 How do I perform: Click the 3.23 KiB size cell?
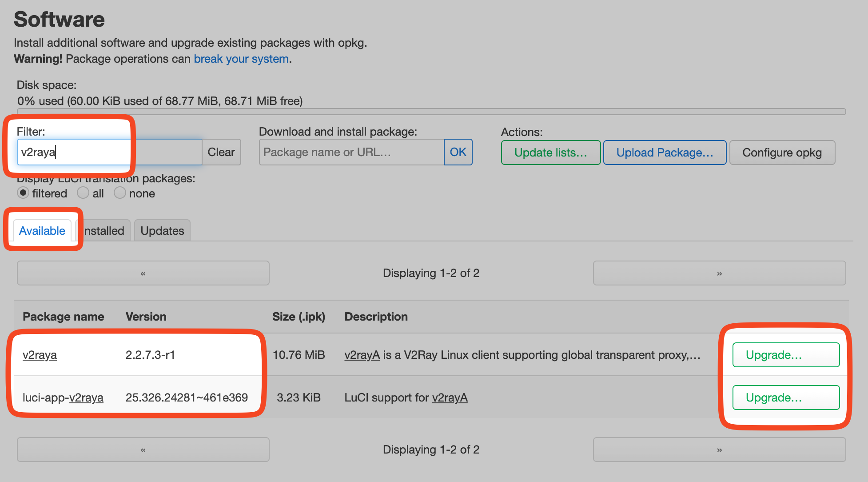[x=299, y=398]
